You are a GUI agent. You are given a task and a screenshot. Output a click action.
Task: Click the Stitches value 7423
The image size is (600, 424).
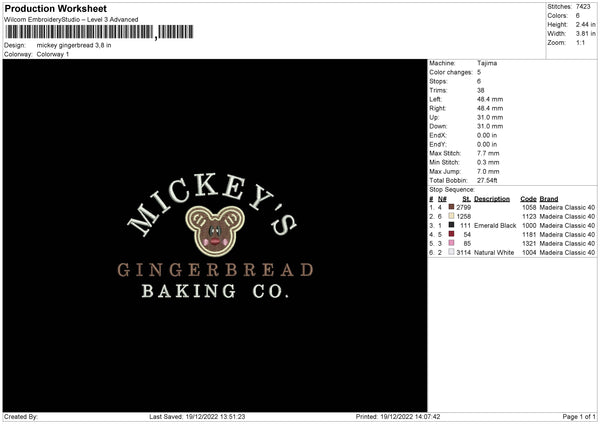(x=583, y=7)
